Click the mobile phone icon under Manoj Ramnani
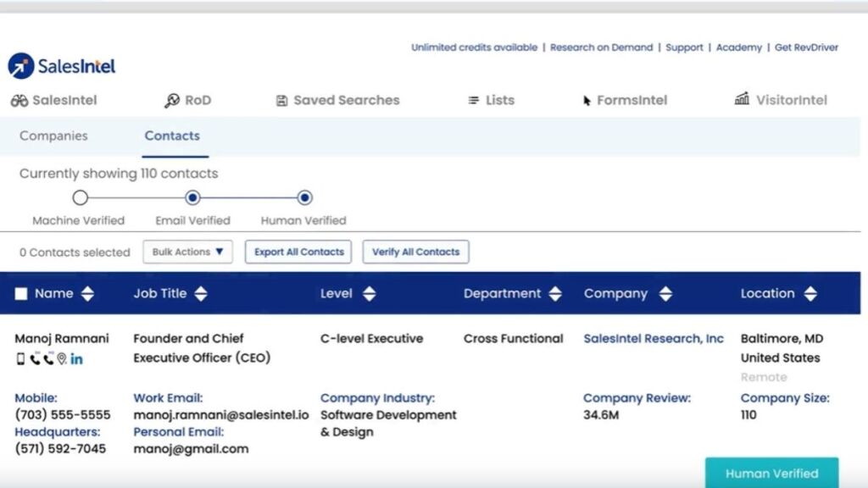Image resolution: width=868 pixels, height=488 pixels. (20, 359)
